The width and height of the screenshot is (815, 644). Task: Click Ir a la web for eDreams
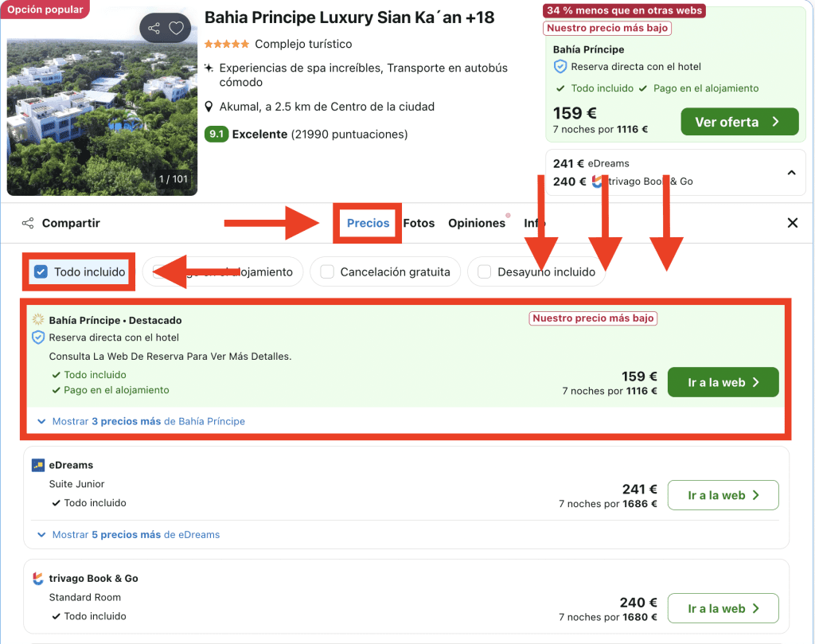click(x=723, y=495)
